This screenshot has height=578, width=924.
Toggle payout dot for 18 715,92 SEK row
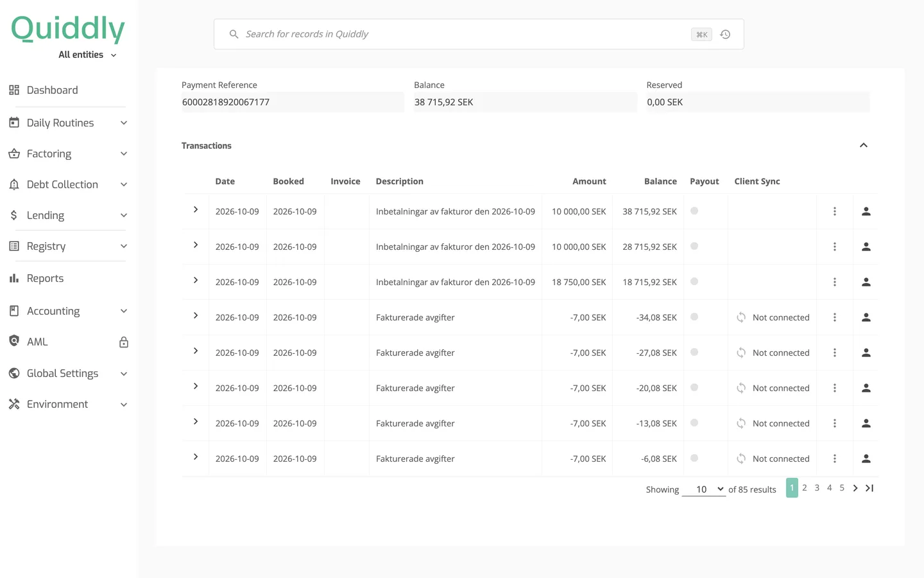coord(694,281)
